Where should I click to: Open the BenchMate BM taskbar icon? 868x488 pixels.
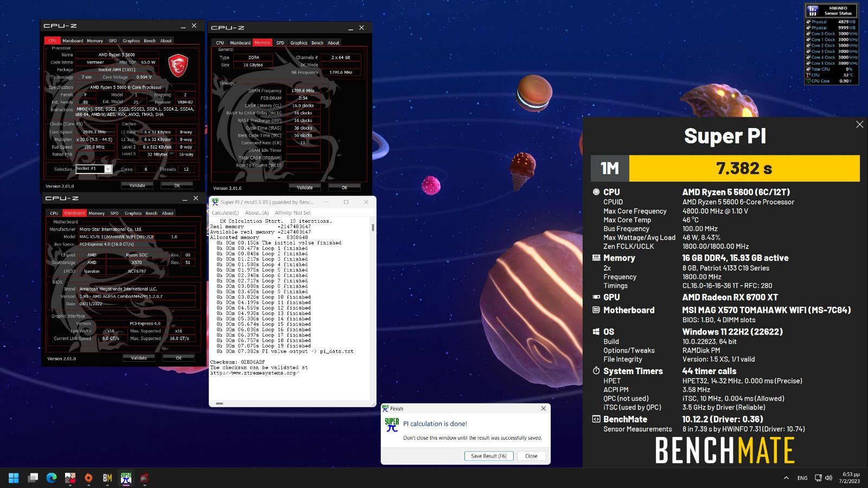tap(107, 478)
